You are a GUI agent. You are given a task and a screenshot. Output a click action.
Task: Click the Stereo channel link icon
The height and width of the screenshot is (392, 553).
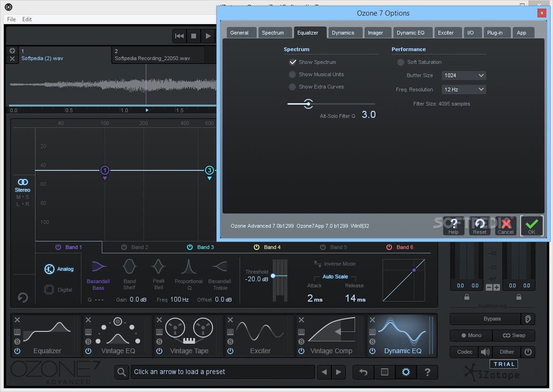(x=23, y=182)
